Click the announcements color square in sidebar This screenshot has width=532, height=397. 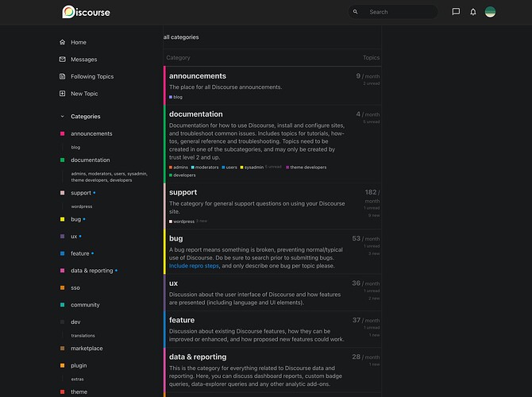coord(63,133)
